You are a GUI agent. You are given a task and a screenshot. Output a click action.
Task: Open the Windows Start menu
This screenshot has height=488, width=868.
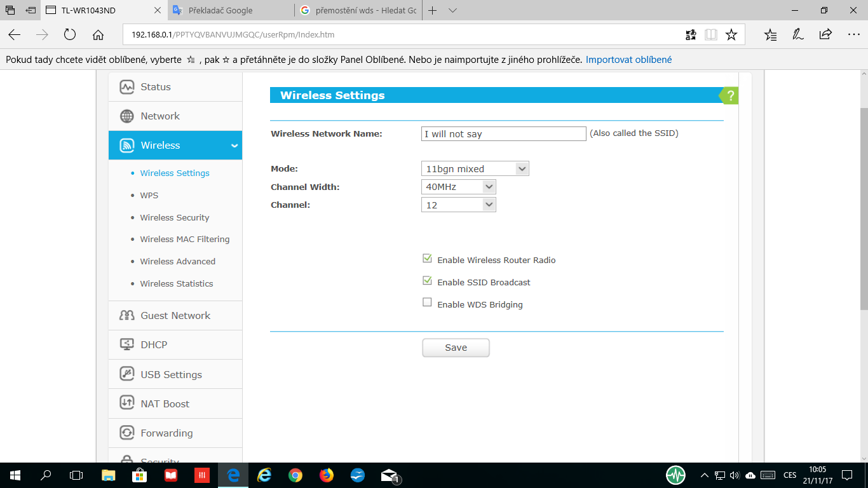click(15, 475)
